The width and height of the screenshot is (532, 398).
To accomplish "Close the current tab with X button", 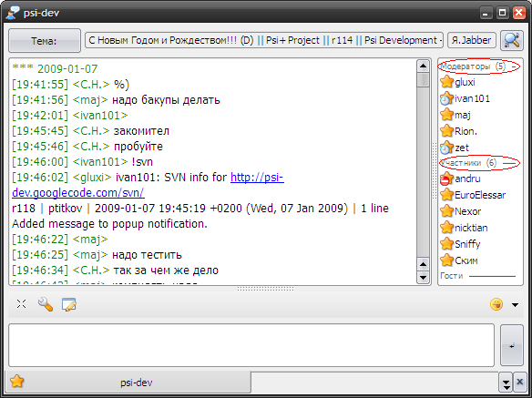I will coord(519,383).
